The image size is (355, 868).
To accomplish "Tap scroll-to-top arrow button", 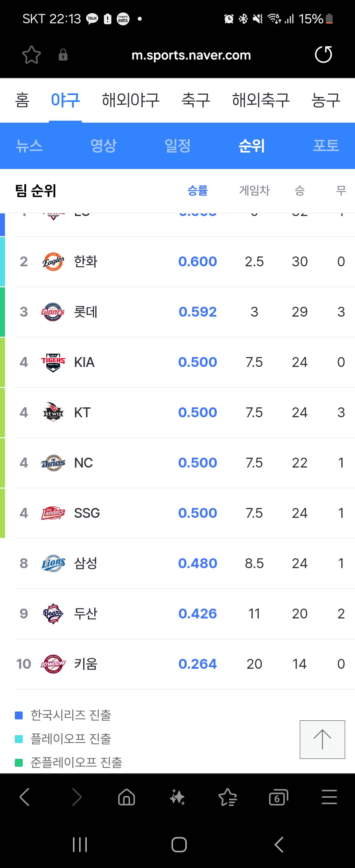I will tap(322, 739).
